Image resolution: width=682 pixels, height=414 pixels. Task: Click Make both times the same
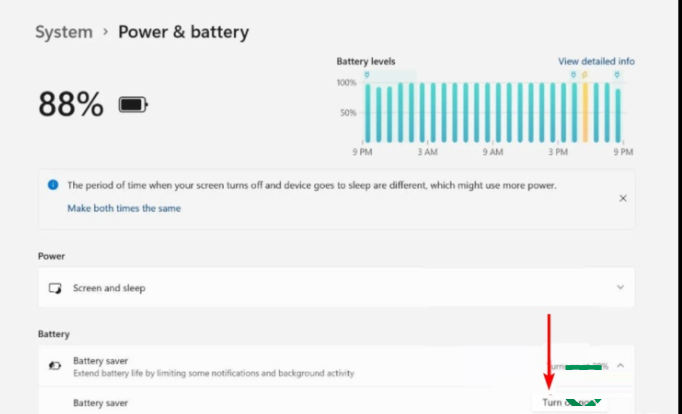click(x=124, y=208)
